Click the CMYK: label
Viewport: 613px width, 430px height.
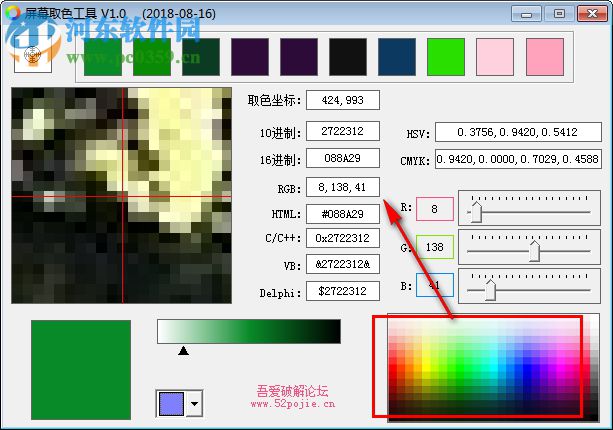pyautogui.click(x=415, y=161)
